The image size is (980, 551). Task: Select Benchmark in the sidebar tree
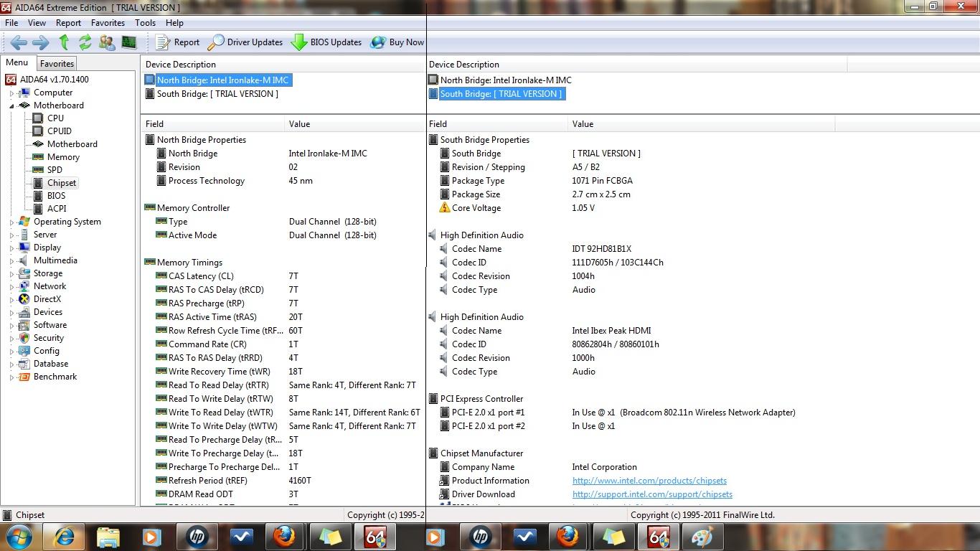point(55,377)
